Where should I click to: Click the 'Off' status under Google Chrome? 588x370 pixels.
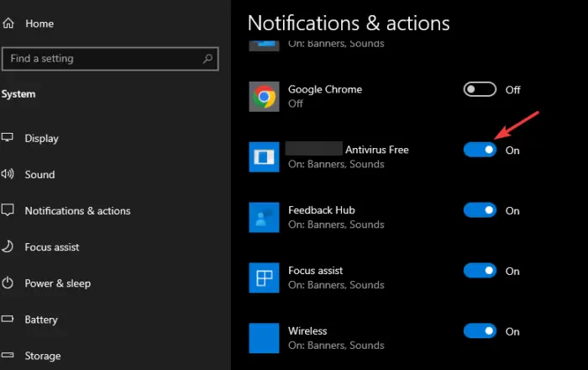(x=296, y=103)
